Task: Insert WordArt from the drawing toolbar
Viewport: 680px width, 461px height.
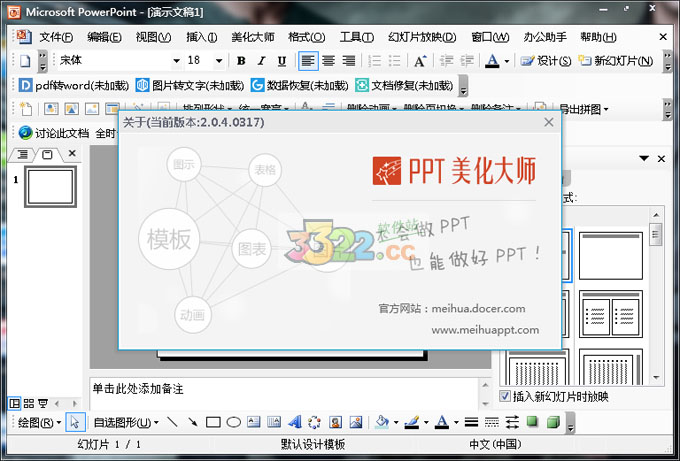Action: [296, 423]
